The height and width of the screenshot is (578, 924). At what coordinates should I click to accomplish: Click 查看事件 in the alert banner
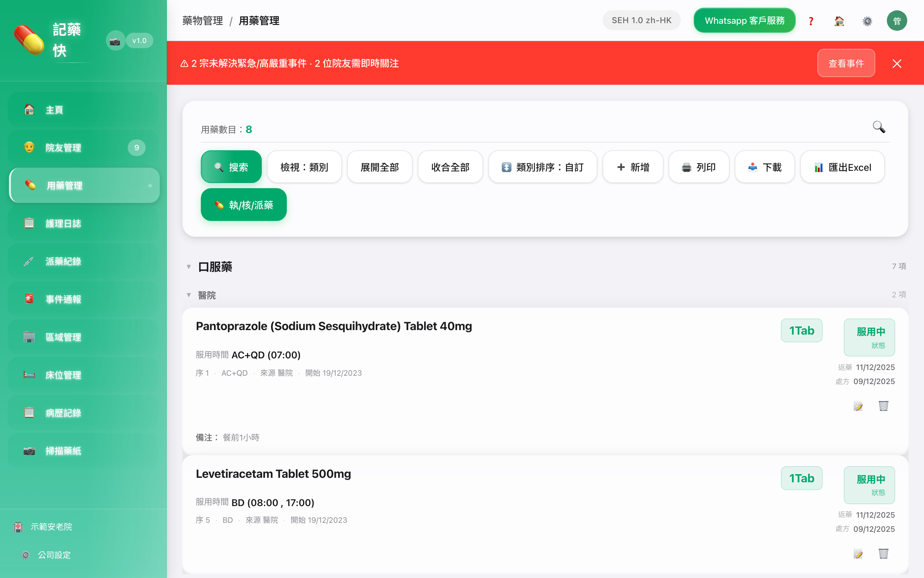(846, 64)
